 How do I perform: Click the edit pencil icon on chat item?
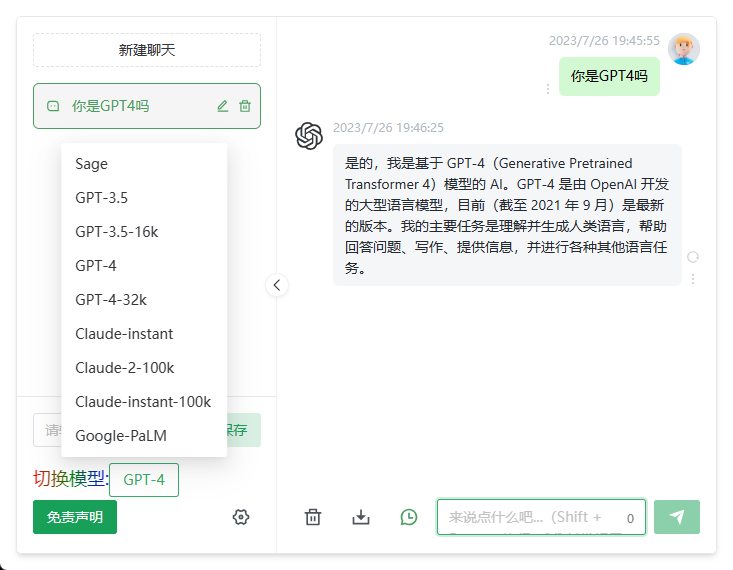223,106
